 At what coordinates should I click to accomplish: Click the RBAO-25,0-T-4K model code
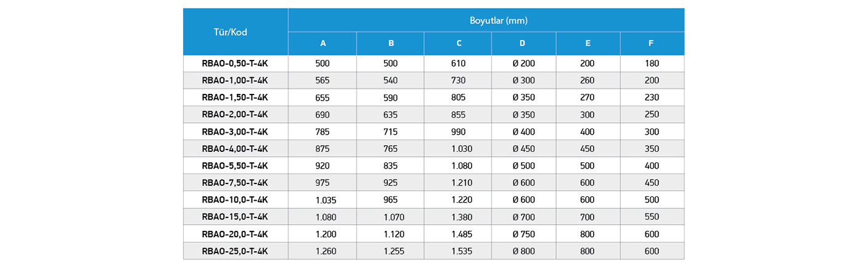click(235, 251)
